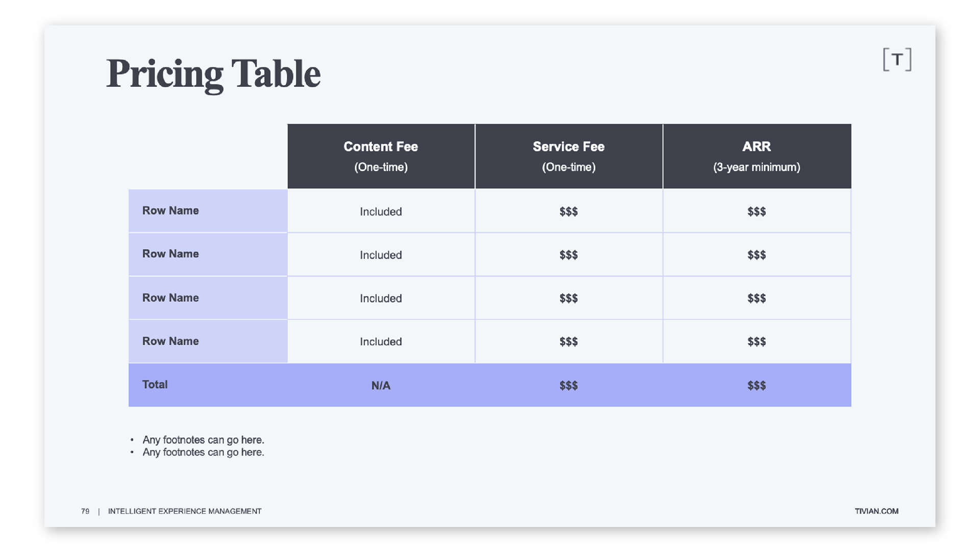Click the first row Included cell

pos(381,211)
